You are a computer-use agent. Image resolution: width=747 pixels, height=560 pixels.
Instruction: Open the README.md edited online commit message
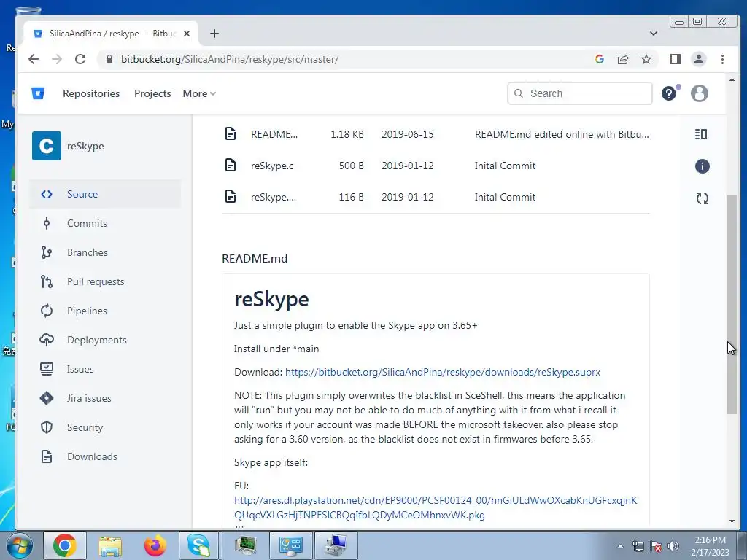click(x=562, y=134)
